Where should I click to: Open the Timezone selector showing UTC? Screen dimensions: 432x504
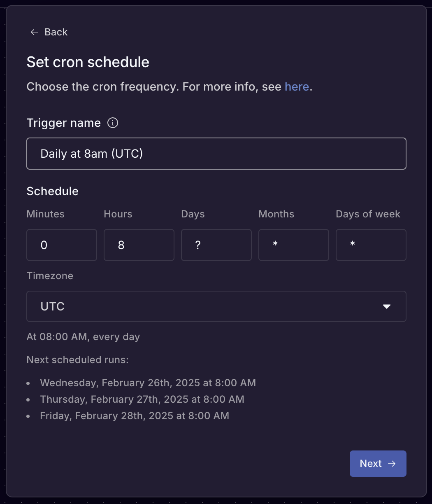[216, 306]
